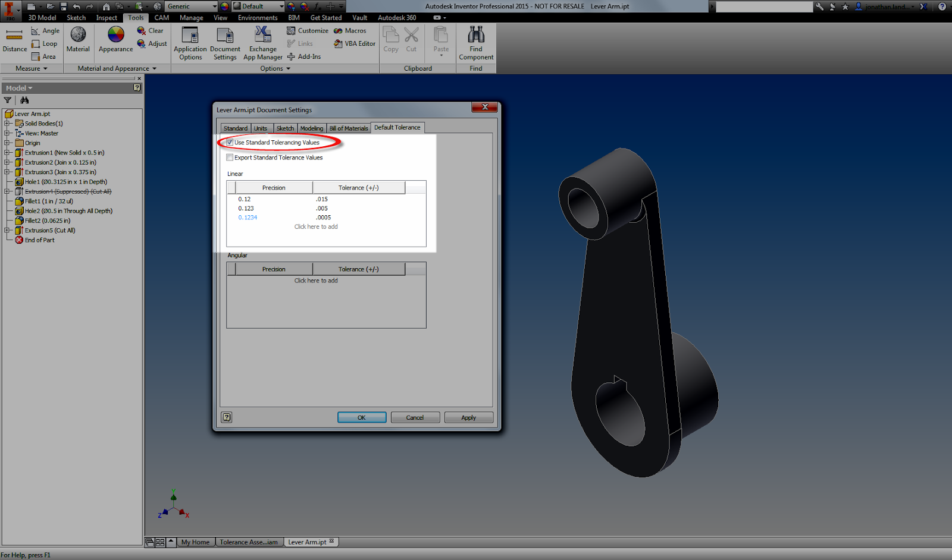Click the Autodesk Exchange X icon
The height and width of the screenshot is (560, 952).
(923, 7)
